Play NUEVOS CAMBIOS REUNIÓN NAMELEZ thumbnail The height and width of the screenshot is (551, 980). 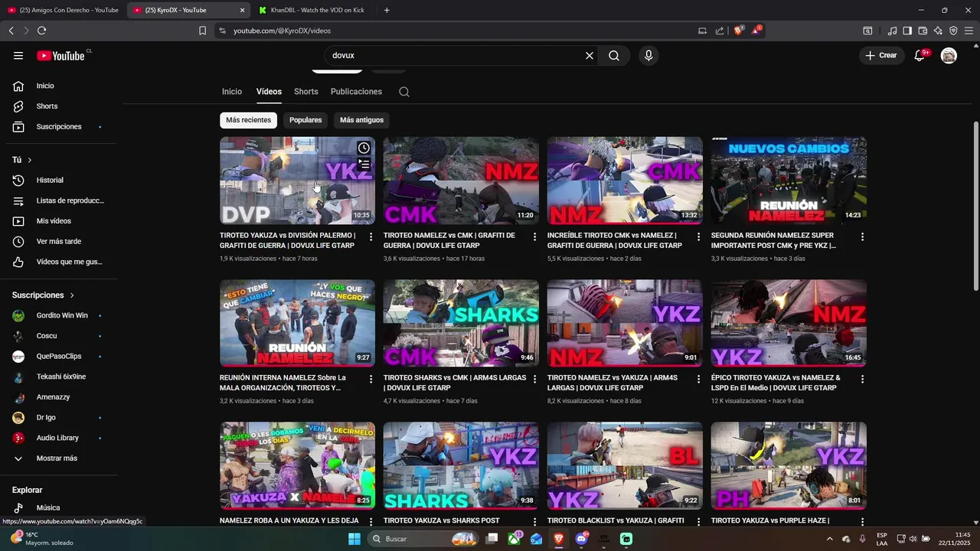click(x=789, y=181)
